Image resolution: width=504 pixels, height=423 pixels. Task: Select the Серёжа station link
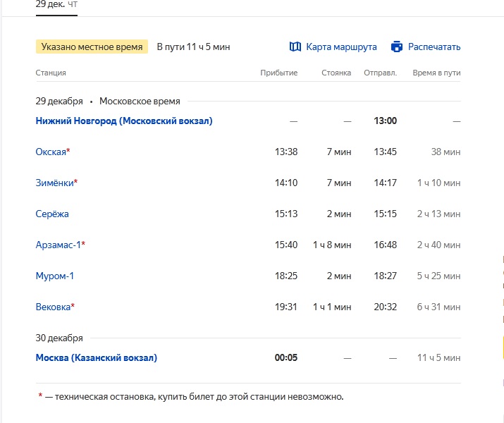pos(52,214)
